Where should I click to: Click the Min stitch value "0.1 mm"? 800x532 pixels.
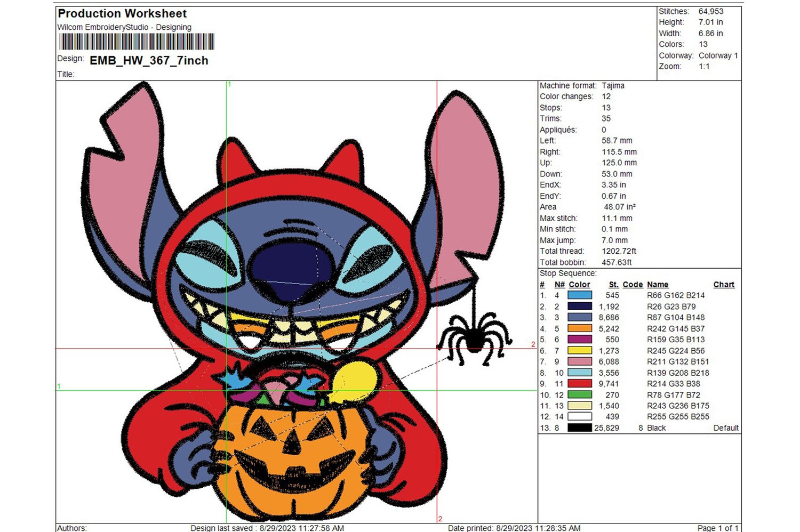click(x=614, y=229)
